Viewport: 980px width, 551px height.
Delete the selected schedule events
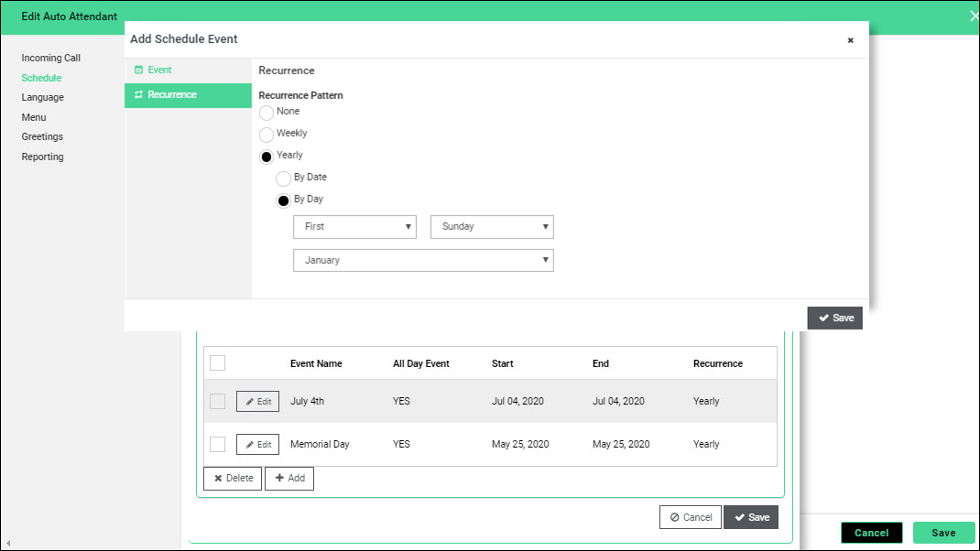coord(233,479)
